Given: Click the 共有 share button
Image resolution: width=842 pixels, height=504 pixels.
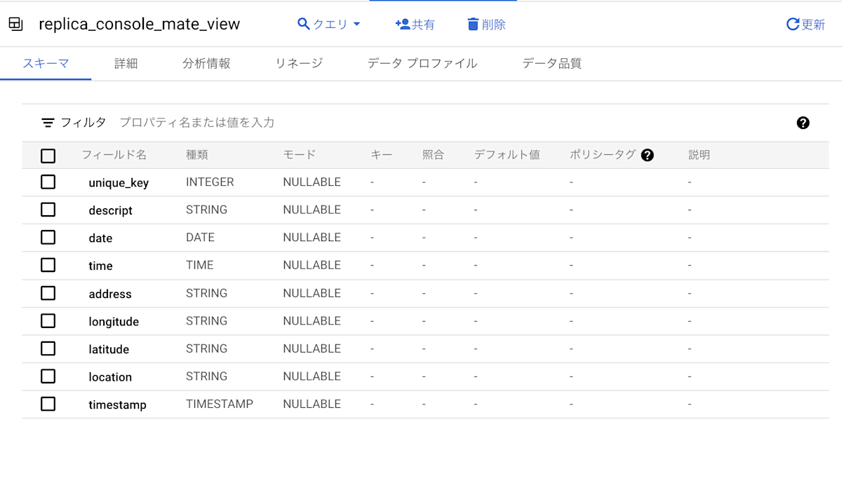Looking at the screenshot, I should tap(415, 25).
